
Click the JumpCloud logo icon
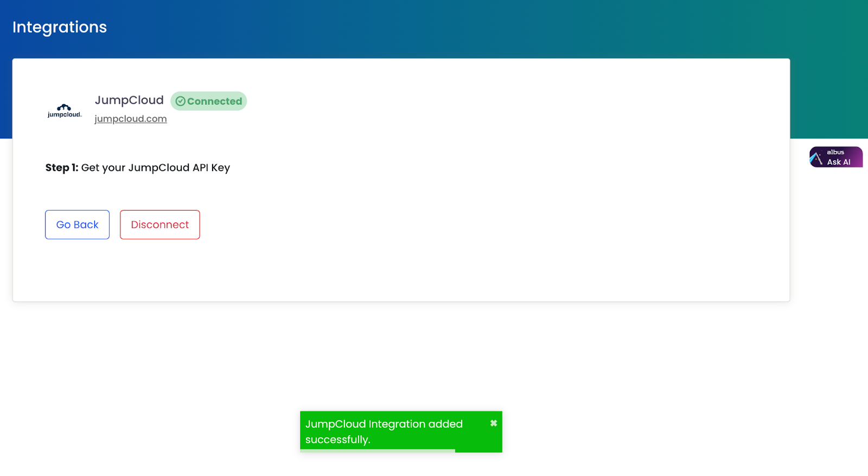[65, 111]
